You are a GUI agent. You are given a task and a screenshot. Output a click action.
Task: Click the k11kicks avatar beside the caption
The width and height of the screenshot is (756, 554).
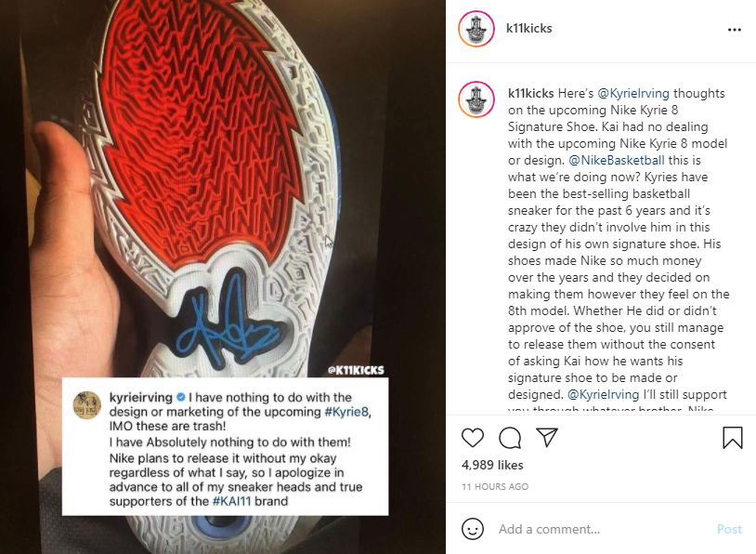476,99
